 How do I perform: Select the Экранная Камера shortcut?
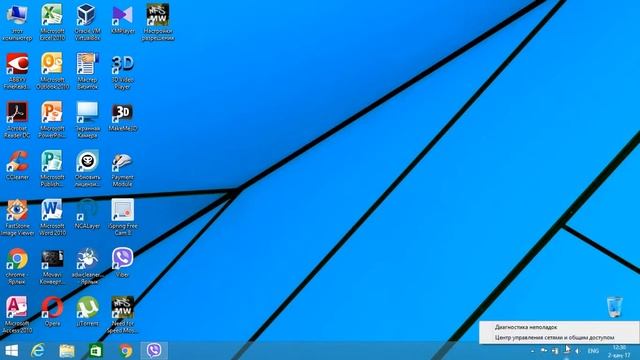click(x=87, y=120)
